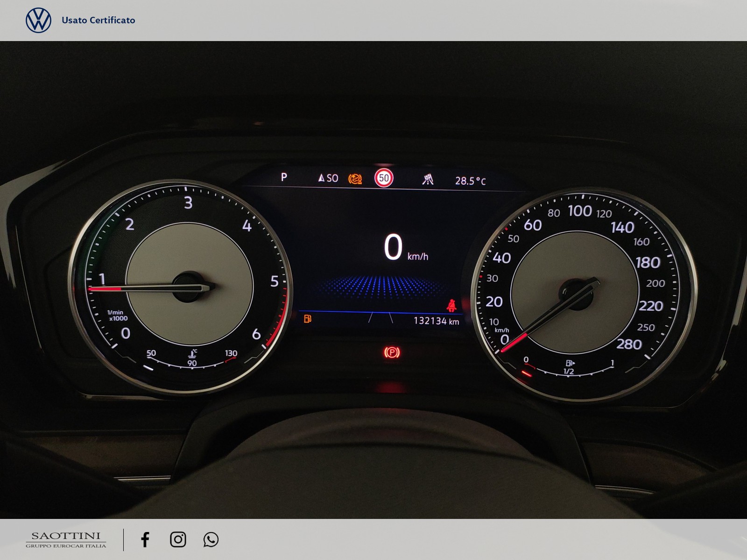Open the Facebook icon link
This screenshot has width=747, height=560.
click(x=145, y=539)
